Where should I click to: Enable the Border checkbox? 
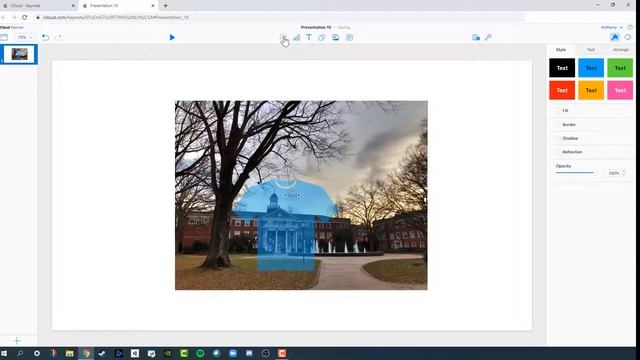(x=558, y=124)
